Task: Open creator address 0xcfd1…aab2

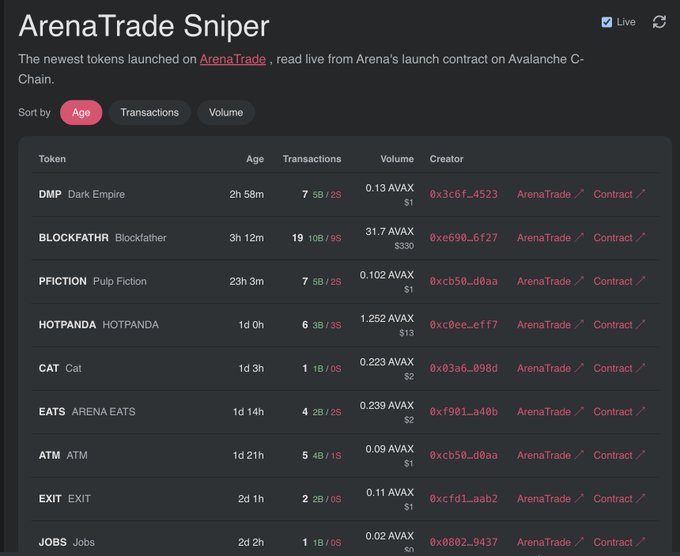Action: point(464,499)
